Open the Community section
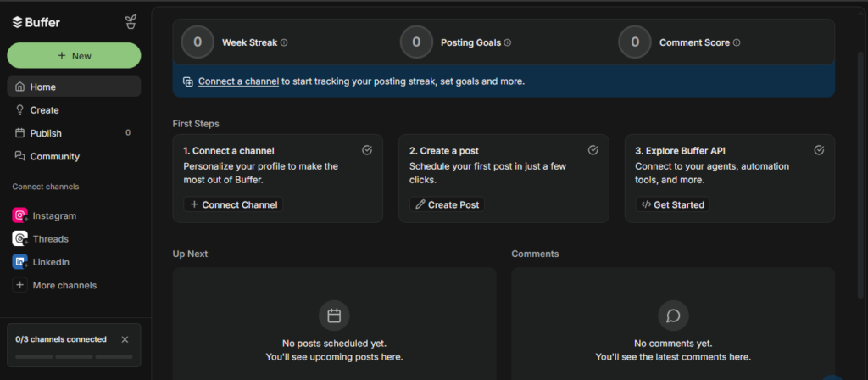The width and height of the screenshot is (868, 380). click(x=75, y=156)
